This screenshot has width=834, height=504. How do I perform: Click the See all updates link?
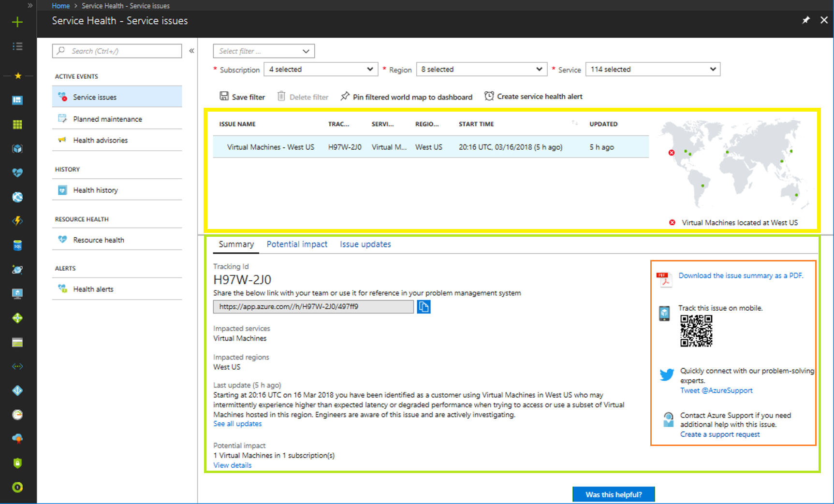pyautogui.click(x=237, y=424)
